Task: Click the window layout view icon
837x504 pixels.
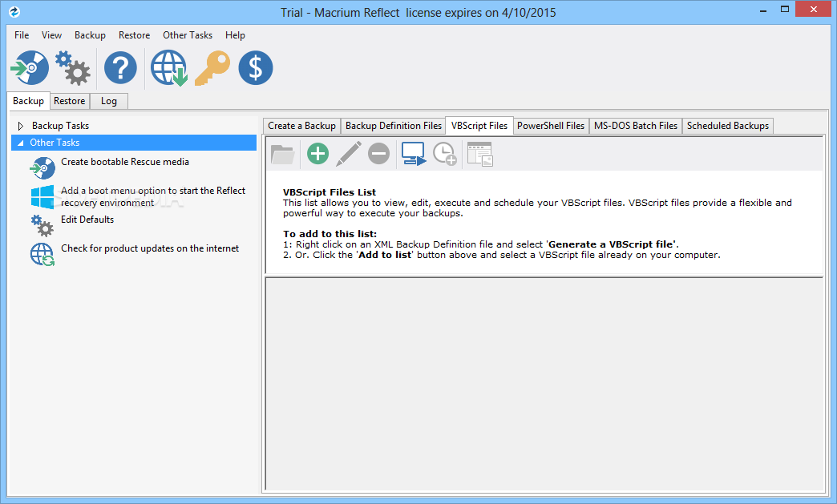Action: click(x=480, y=154)
